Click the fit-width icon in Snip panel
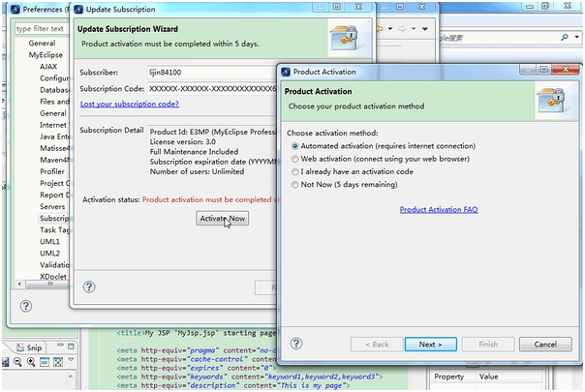Image resolution: width=585 pixels, height=392 pixels. (45, 361)
